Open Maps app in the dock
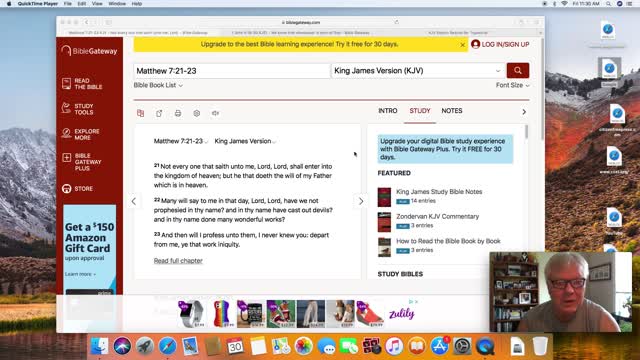640x360 pixels. pyautogui.click(x=281, y=347)
